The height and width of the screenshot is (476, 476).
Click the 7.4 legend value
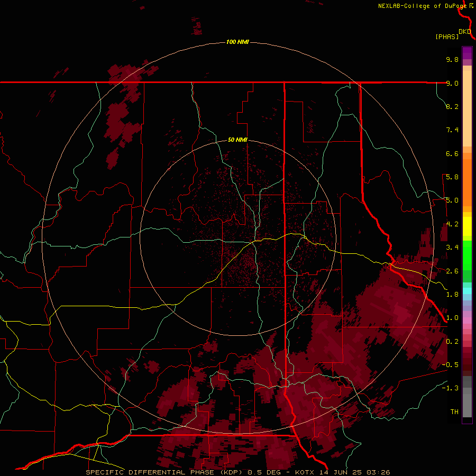452,130
